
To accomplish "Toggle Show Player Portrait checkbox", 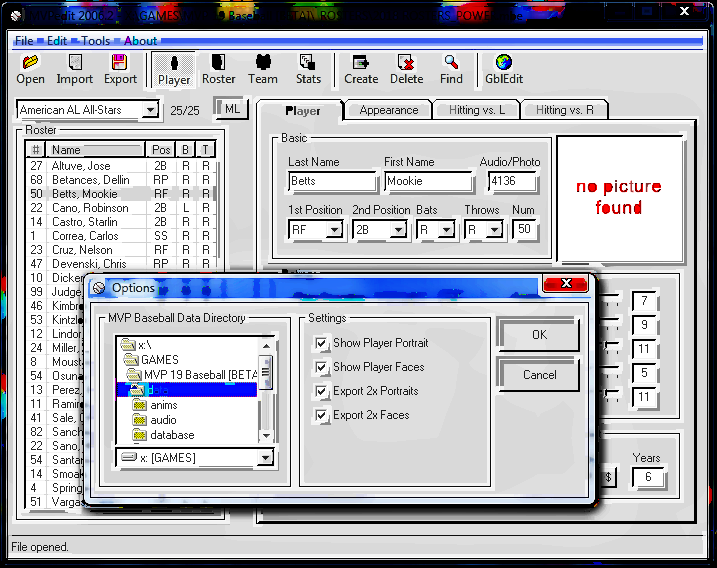I will [x=321, y=343].
